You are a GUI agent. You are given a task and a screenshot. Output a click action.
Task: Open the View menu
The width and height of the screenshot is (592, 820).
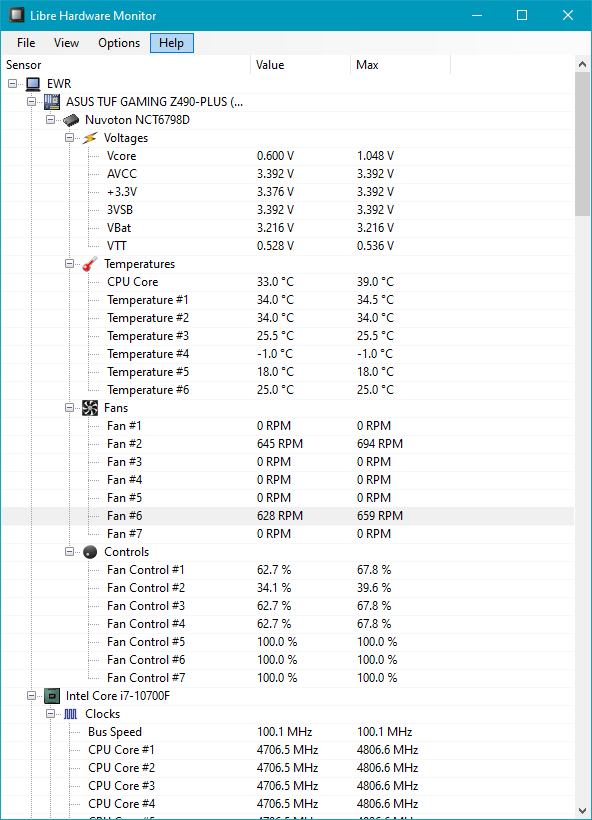[x=66, y=43]
